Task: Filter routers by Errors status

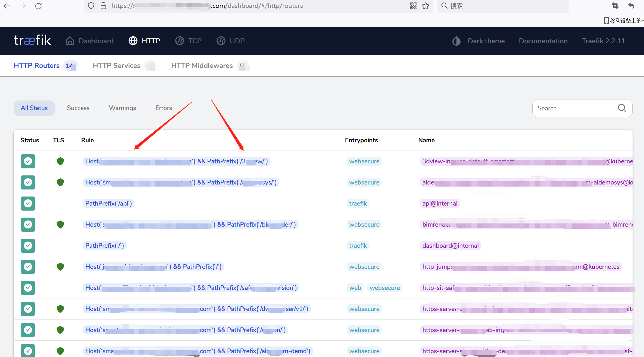Action: coord(163,108)
